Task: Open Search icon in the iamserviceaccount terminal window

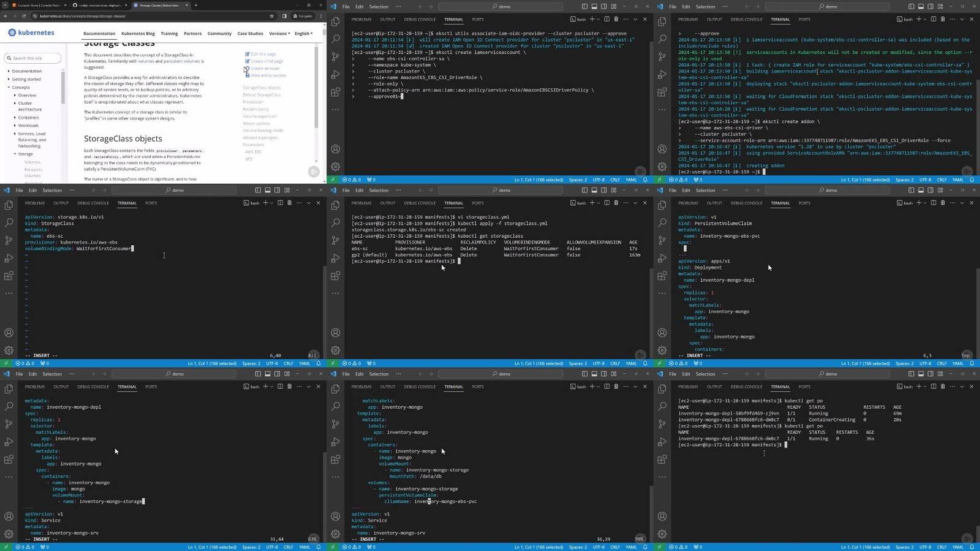Action: pos(336,39)
